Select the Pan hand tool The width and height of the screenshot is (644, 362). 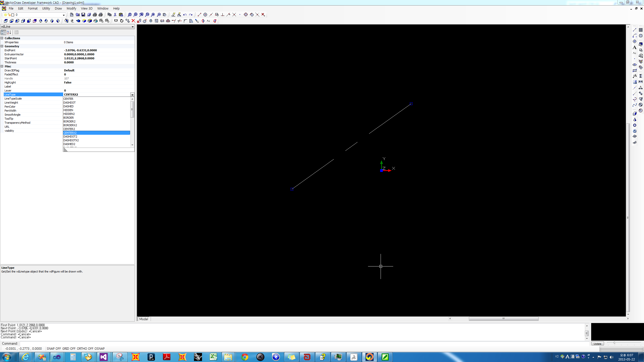(165, 15)
